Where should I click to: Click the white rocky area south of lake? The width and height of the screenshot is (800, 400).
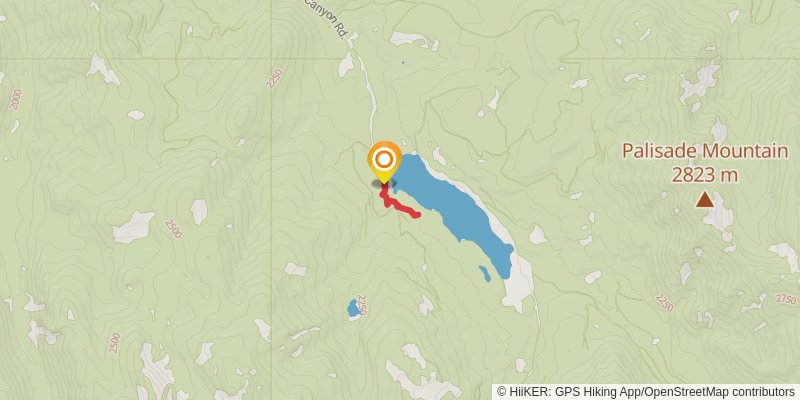(x=519, y=281)
